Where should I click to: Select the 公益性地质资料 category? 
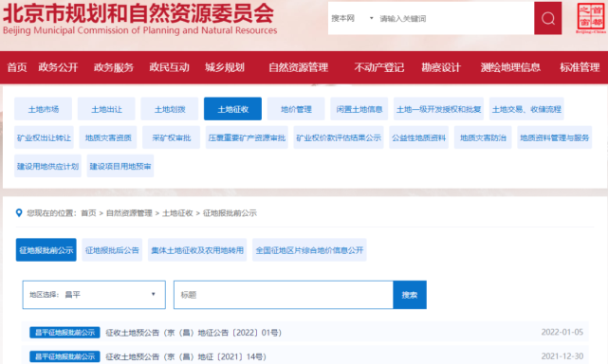419,137
